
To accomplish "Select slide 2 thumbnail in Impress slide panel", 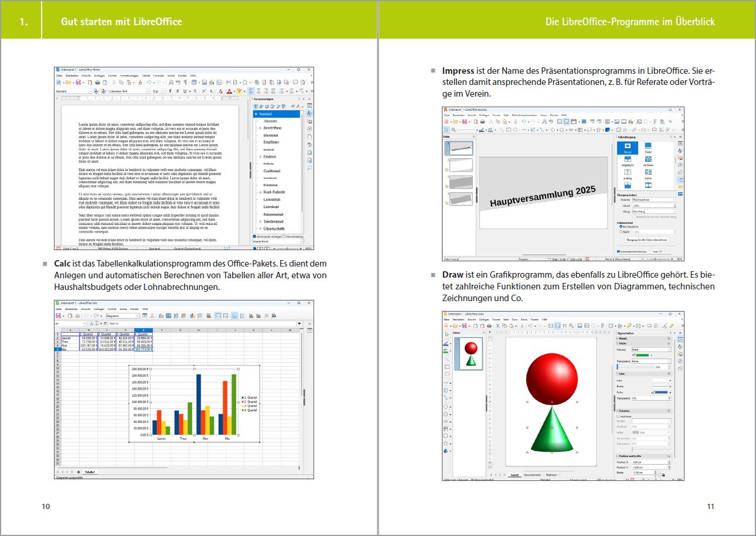I will coord(462,165).
